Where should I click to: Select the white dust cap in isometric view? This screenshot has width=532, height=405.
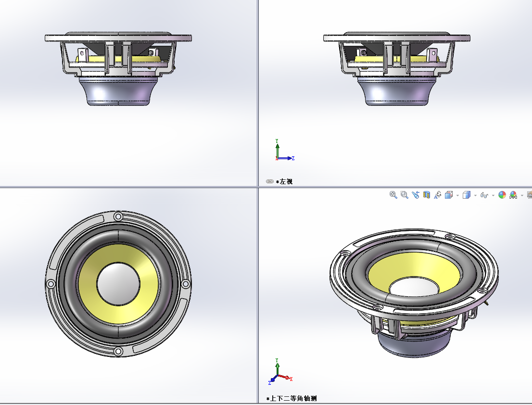[414, 287]
